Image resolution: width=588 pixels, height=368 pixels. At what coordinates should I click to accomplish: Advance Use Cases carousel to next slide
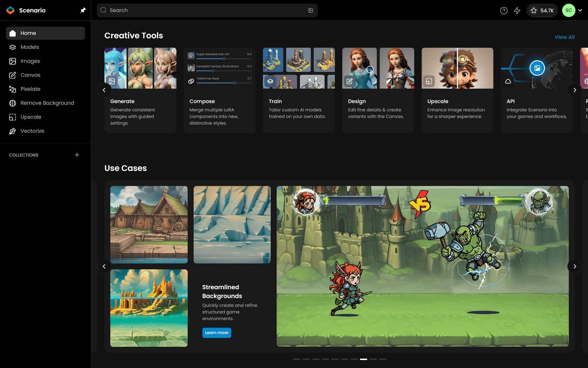574,266
